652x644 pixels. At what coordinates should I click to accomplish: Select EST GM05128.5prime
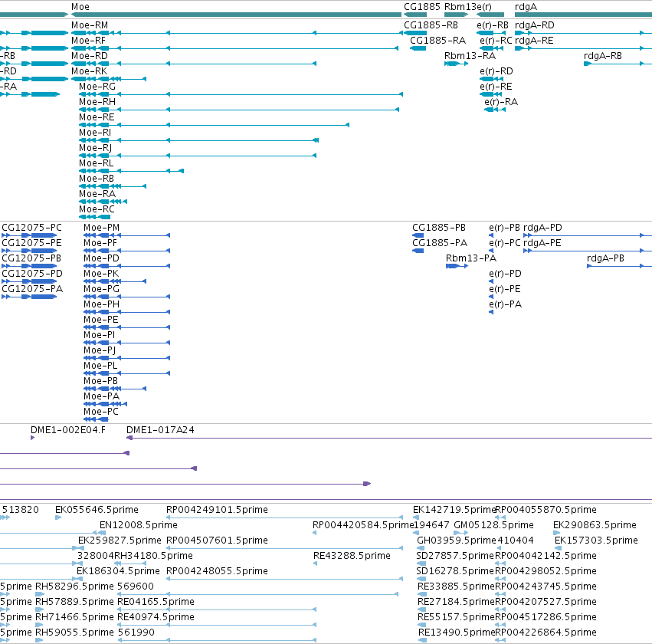(493, 525)
